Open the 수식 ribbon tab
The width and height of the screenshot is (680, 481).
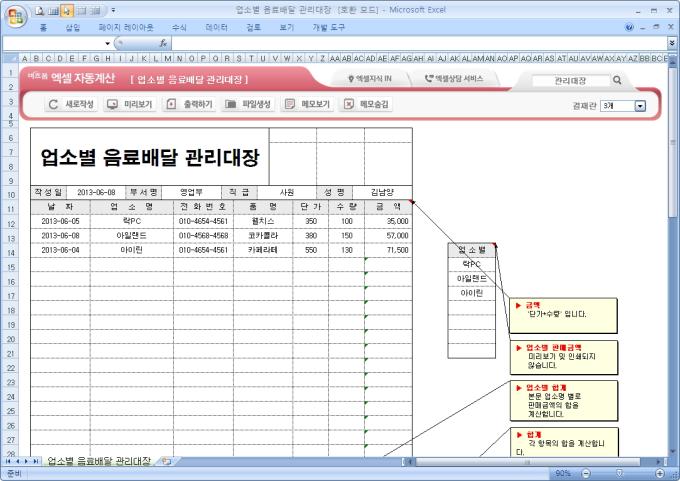coord(179,27)
